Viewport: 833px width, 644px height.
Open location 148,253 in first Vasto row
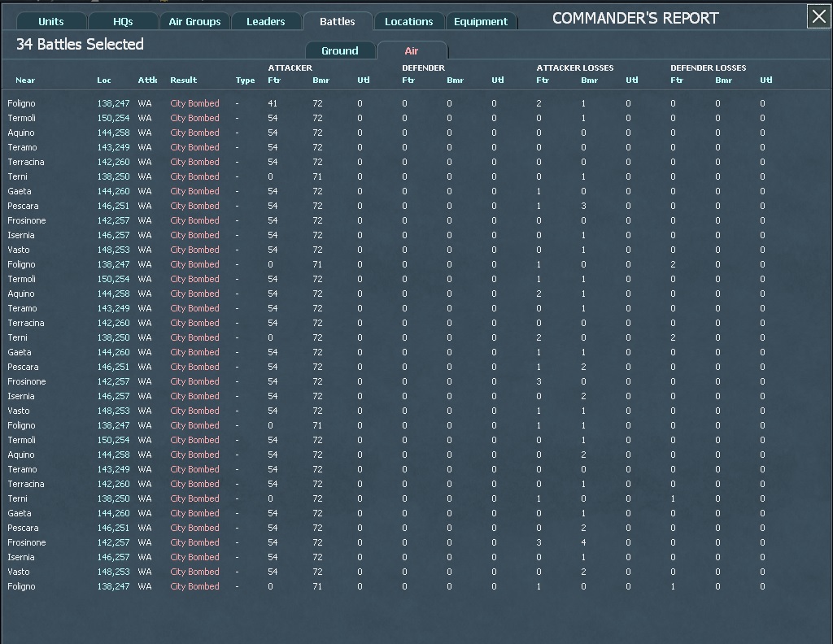(x=113, y=250)
